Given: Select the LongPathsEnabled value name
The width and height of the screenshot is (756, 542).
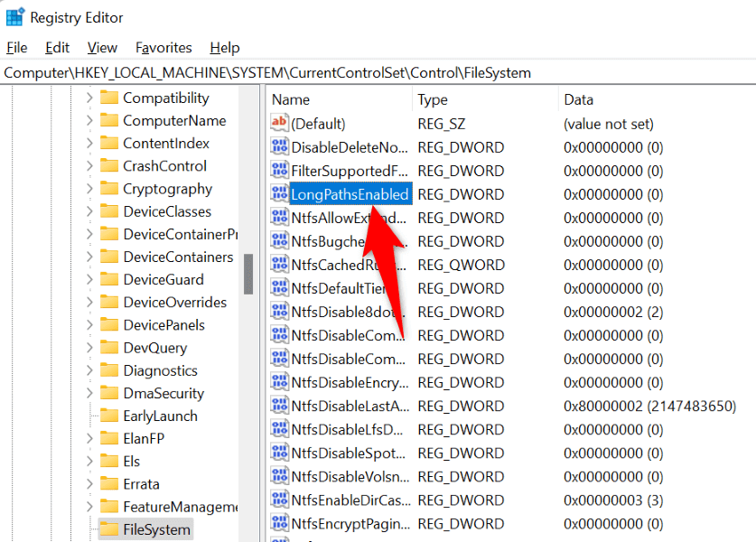Looking at the screenshot, I should (350, 194).
